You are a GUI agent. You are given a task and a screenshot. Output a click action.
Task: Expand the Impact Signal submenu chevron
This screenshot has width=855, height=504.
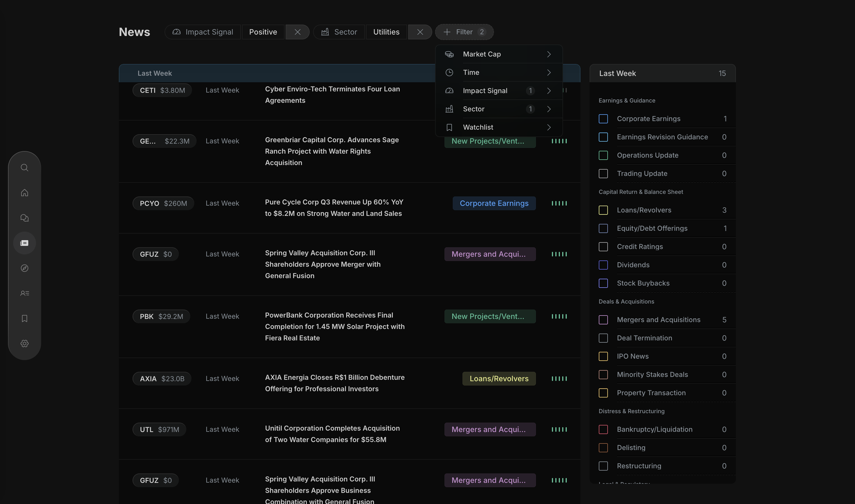(x=549, y=91)
